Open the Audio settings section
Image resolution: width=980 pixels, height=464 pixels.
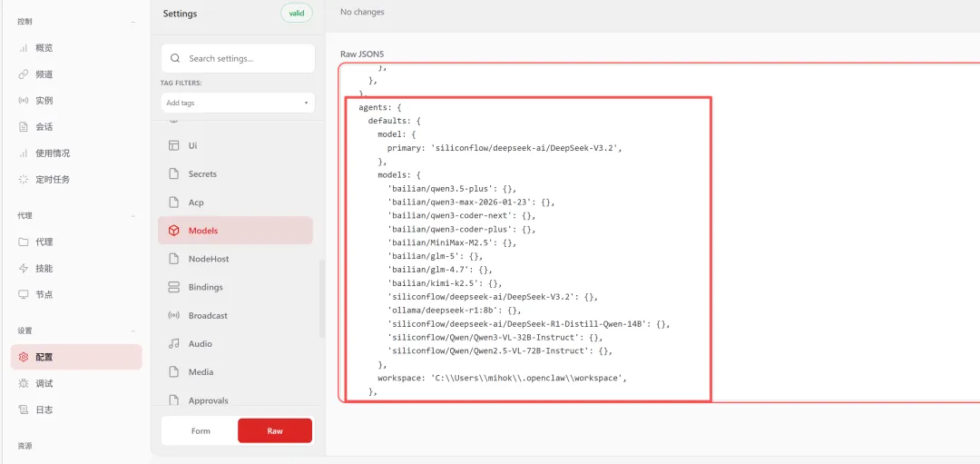[235, 344]
